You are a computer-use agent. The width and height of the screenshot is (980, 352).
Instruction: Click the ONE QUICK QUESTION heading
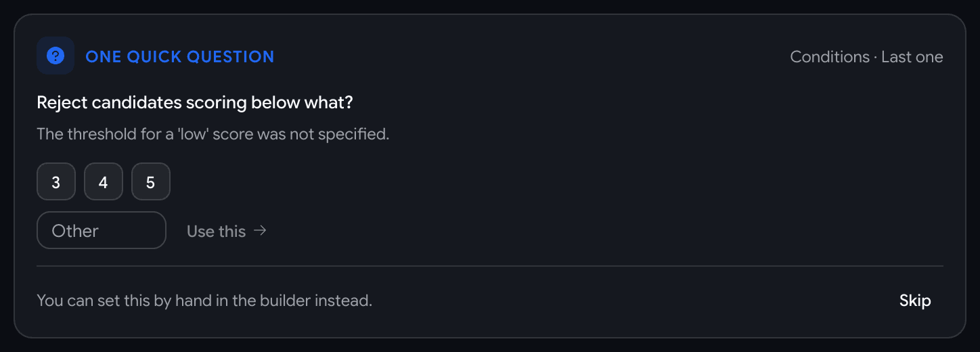180,56
